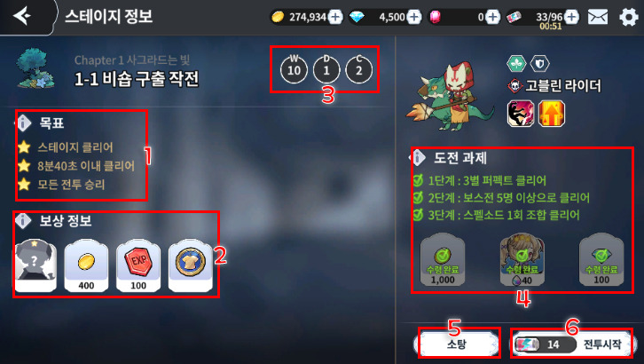Tap the 1,000 gold claimed challenge reward
Image resolution: width=644 pixels, height=364 pixels.
pyautogui.click(x=443, y=259)
